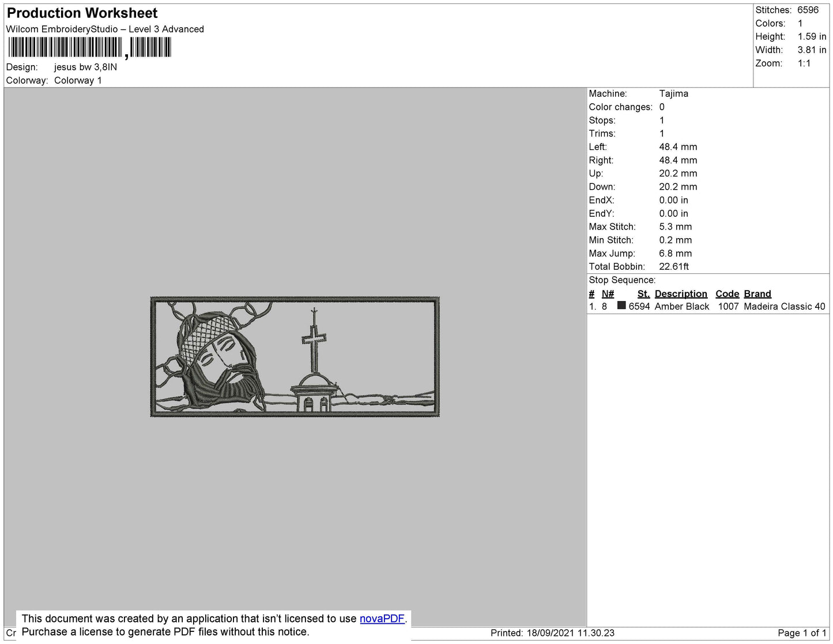The height and width of the screenshot is (644, 833).
Task: Click the Zoom value '1:1'
Action: coord(804,63)
